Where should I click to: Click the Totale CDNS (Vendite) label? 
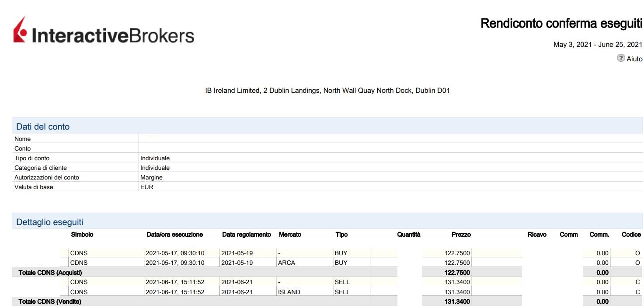tap(50, 302)
